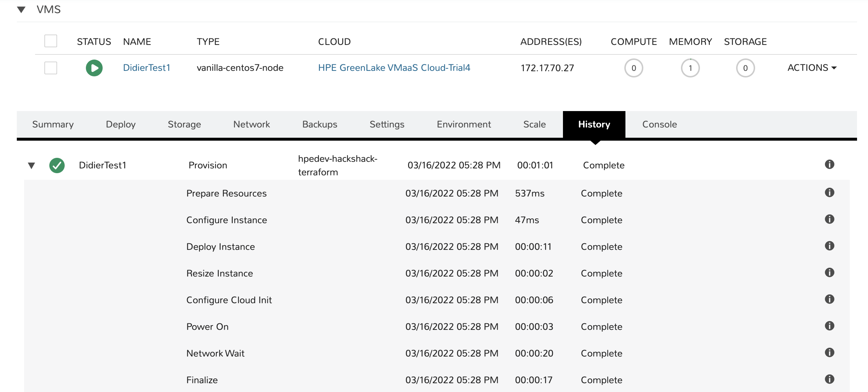The image size is (868, 392).
Task: Click the vanilla-centos7-node type cell
Action: [240, 68]
